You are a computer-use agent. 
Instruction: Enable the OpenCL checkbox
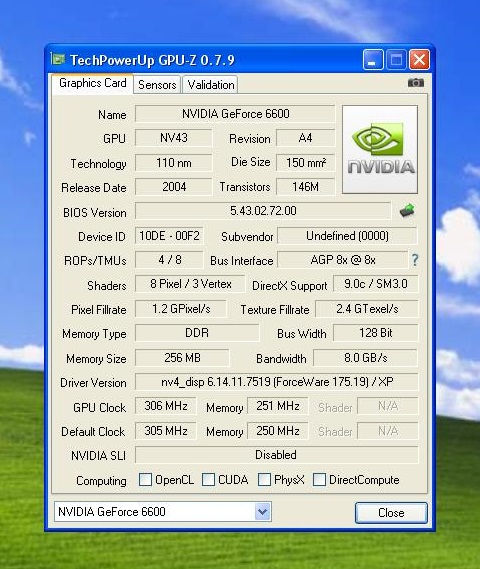[145, 479]
